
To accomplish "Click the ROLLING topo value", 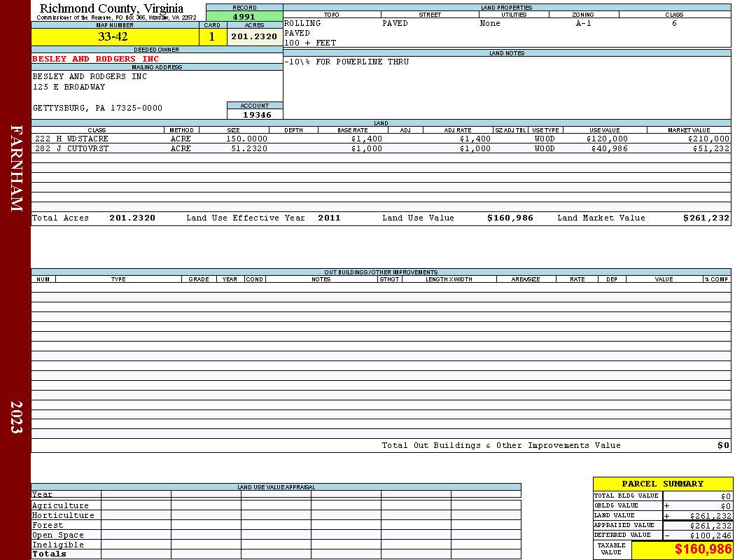I will coord(302,23).
